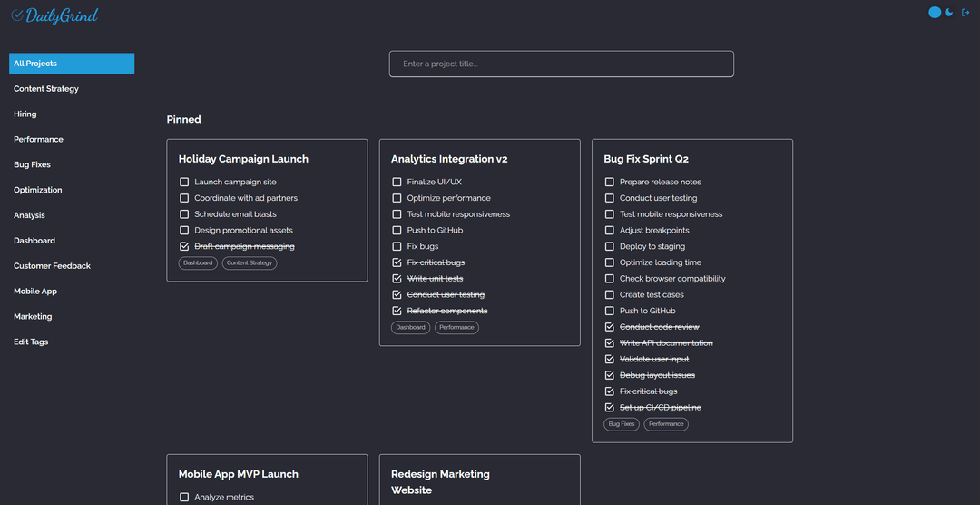
Task: Check the Launch campaign site checkbox
Action: coord(184,183)
